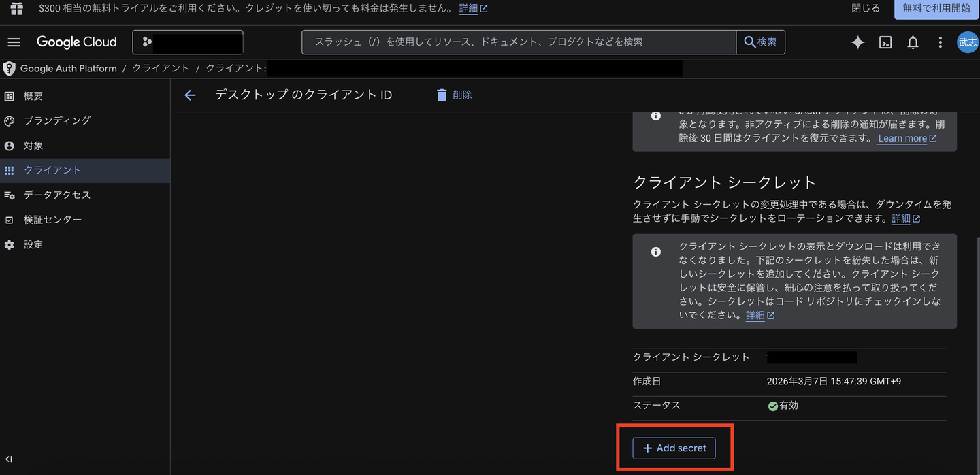Open 詳細 link after ローテーションできます
The width and height of the screenshot is (980, 475).
(x=906, y=219)
